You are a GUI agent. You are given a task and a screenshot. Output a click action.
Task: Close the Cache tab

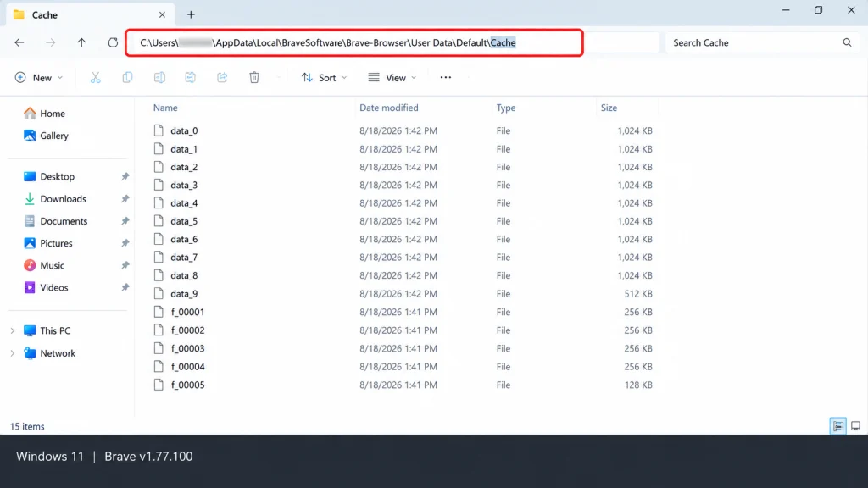(162, 15)
